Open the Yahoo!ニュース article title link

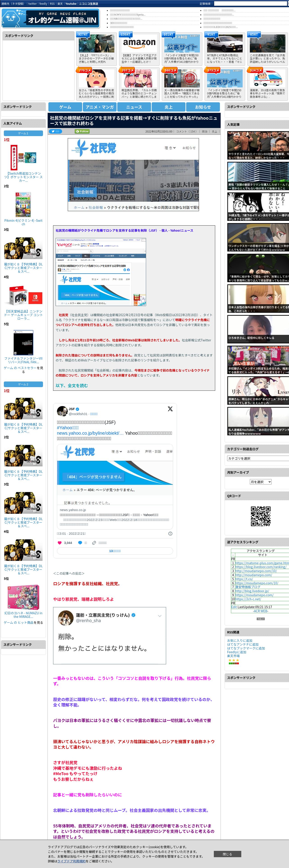pyautogui.click(x=124, y=231)
